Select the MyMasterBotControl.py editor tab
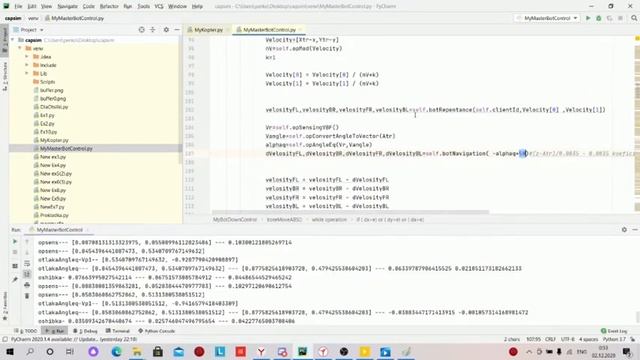640x360 pixels. [x=269, y=30]
